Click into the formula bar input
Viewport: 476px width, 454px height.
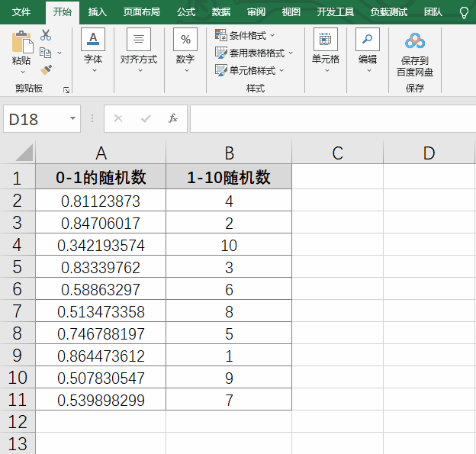pos(333,119)
